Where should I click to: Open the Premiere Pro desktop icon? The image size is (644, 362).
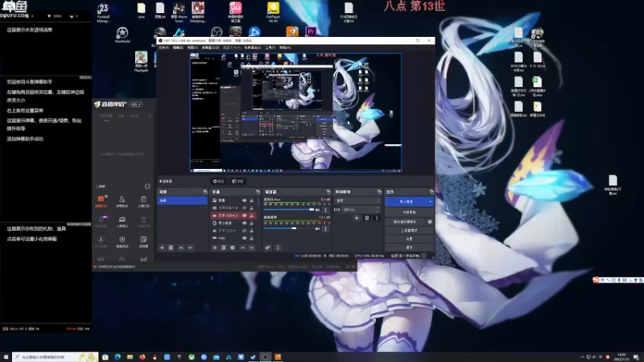311,31
